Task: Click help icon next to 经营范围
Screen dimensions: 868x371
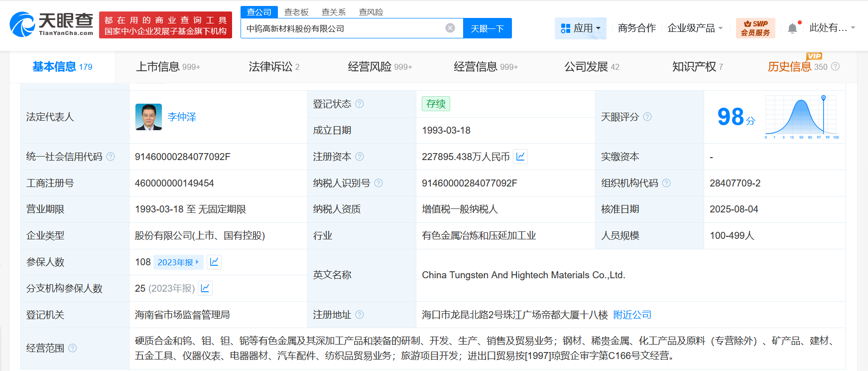Action: [73, 348]
